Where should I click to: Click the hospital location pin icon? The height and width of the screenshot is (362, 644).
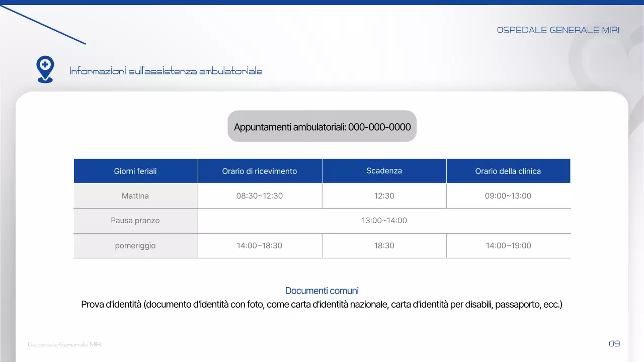45,68
